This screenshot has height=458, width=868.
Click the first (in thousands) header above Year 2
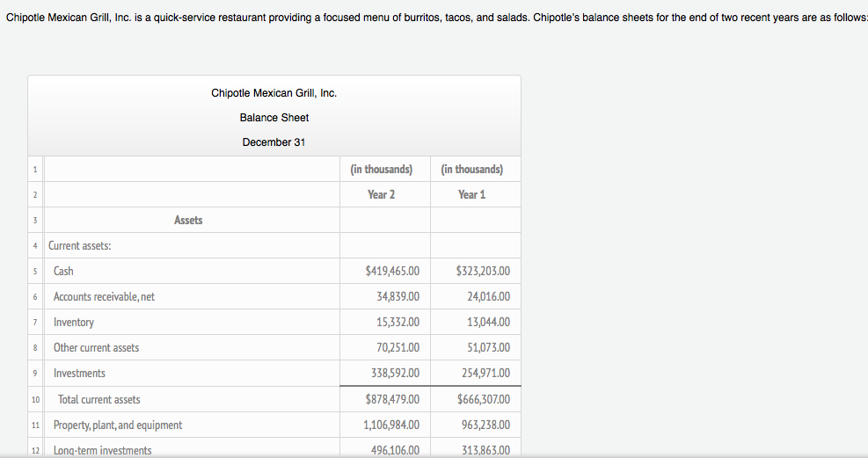click(x=382, y=170)
